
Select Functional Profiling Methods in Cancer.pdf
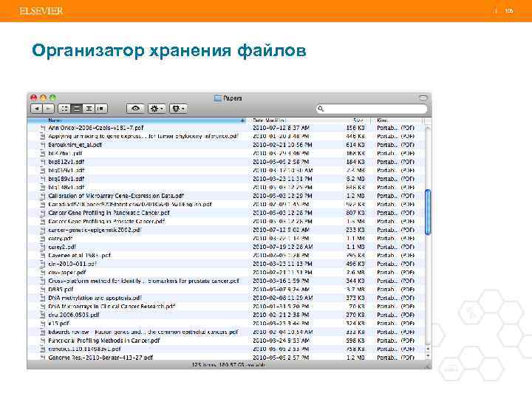[104, 341]
